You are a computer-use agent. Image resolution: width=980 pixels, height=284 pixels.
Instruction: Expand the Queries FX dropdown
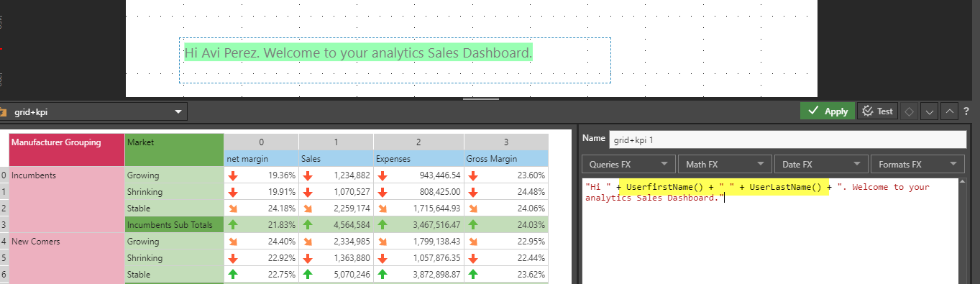pos(628,165)
